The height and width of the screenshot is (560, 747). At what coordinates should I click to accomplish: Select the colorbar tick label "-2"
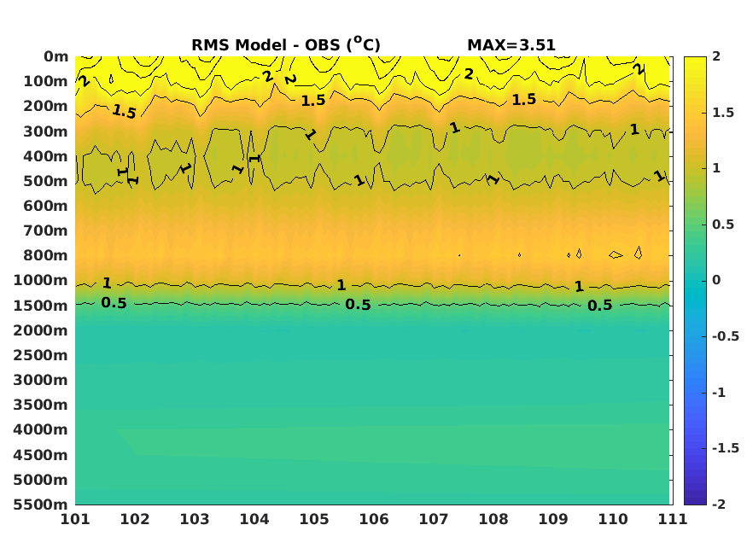coord(719,505)
